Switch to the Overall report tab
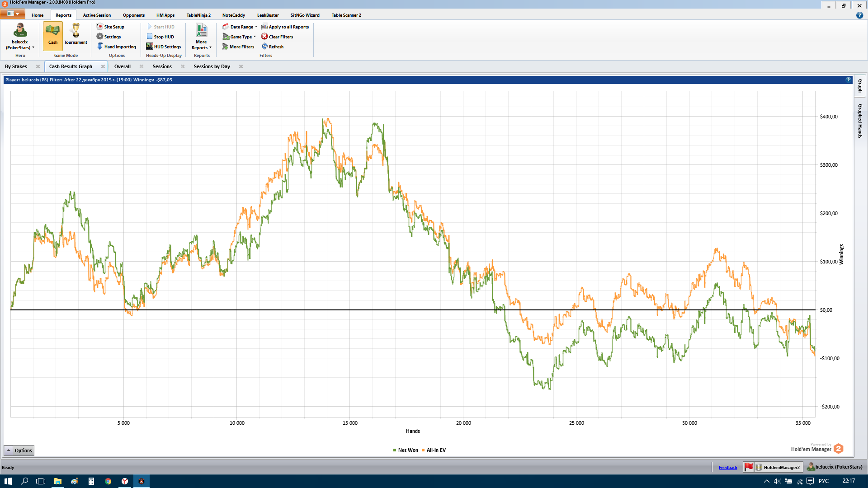 (123, 66)
